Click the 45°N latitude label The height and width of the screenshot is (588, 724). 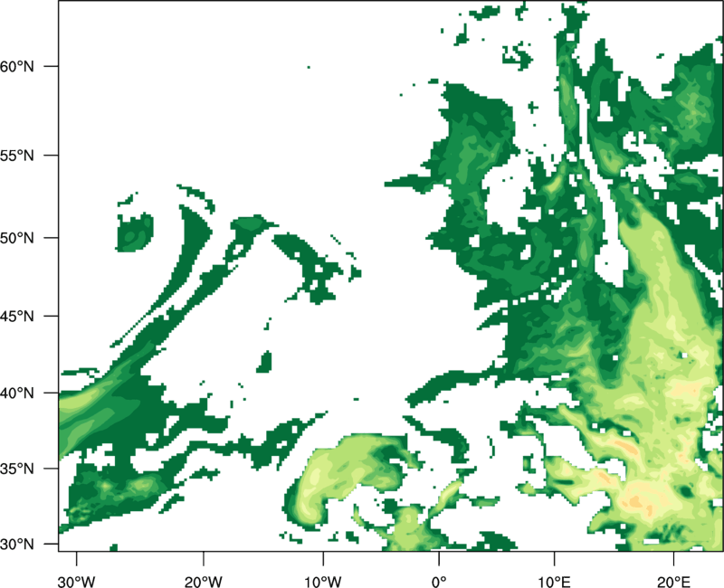point(17,316)
